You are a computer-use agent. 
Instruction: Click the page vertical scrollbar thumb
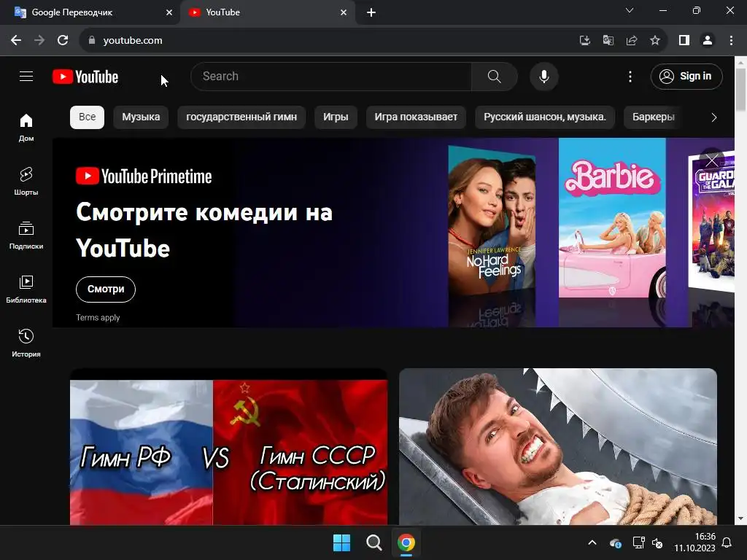pos(741,90)
